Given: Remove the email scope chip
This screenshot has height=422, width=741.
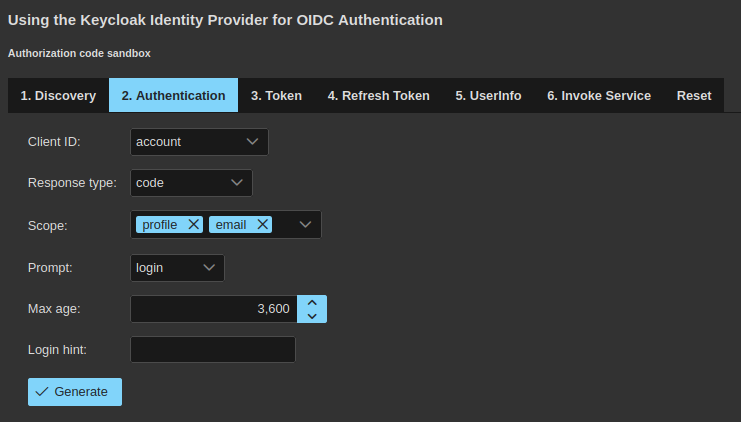Looking at the screenshot, I should tap(263, 224).
